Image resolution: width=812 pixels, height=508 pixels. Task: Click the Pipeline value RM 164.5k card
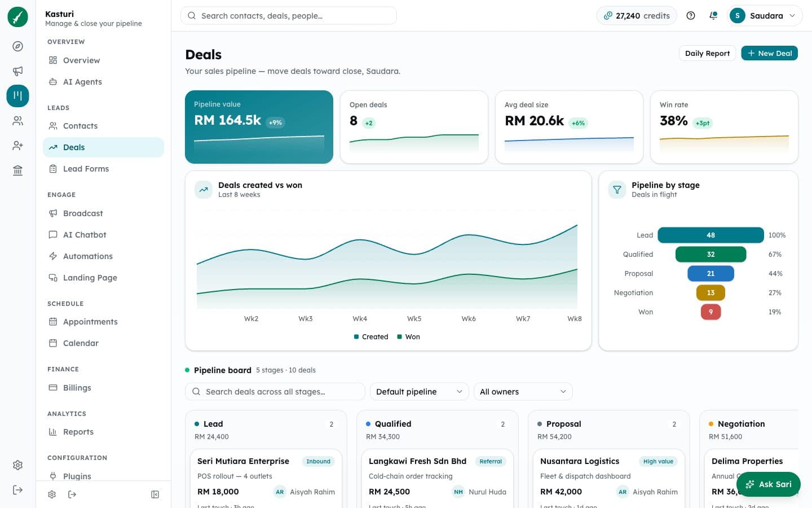click(x=259, y=127)
